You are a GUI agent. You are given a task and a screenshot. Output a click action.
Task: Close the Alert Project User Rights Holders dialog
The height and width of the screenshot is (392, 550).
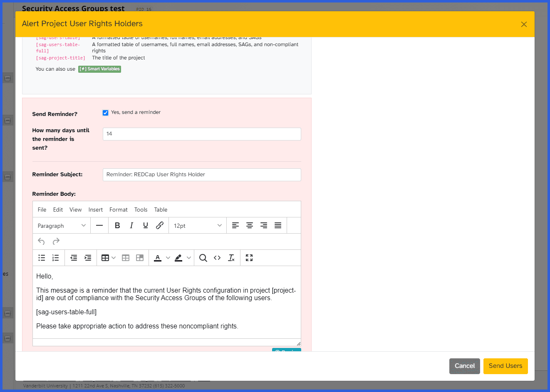[524, 24]
